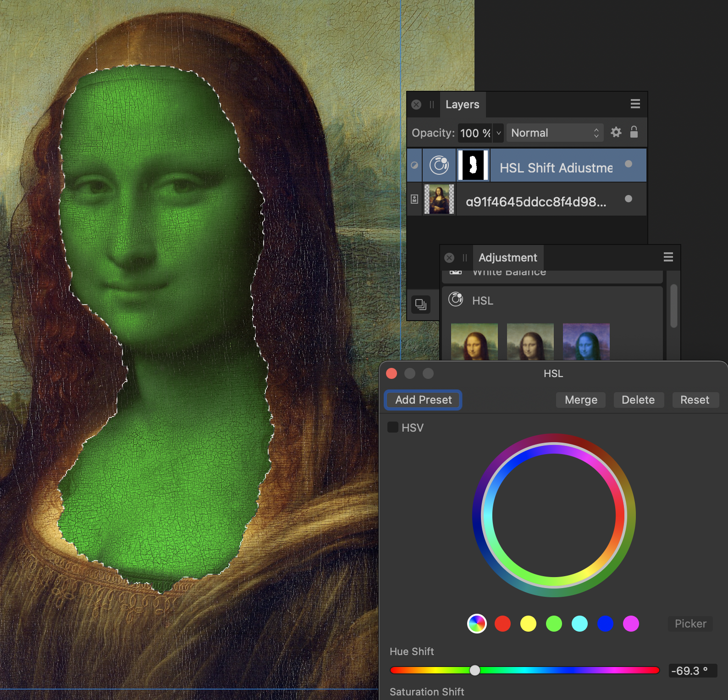Select the HSL layer mask thumbnail
728x700 pixels.
click(473, 165)
